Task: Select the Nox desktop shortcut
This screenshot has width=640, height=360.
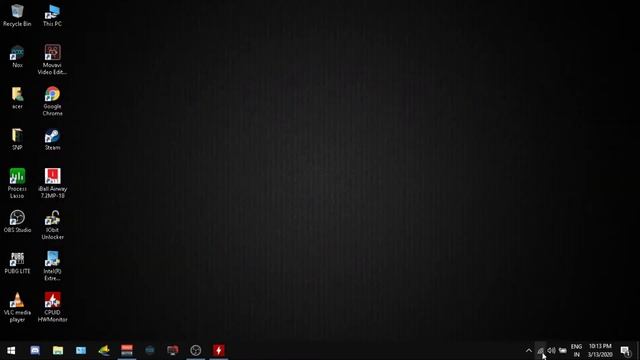Action: click(x=17, y=57)
